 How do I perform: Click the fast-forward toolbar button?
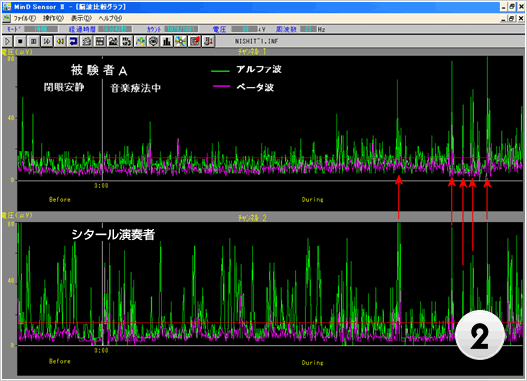47,41
